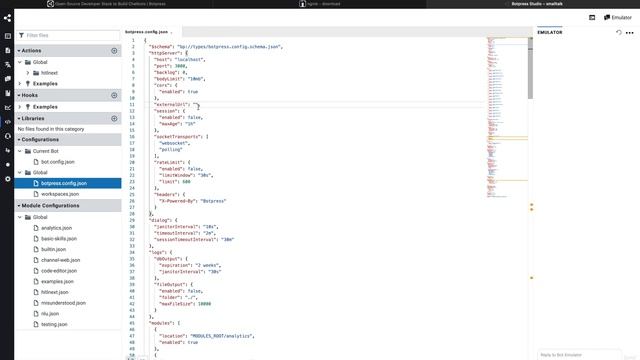Image resolution: width=640 pixels, height=360 pixels.
Task: Switch to Botpress Studio browser tab
Action: (x=533, y=4)
